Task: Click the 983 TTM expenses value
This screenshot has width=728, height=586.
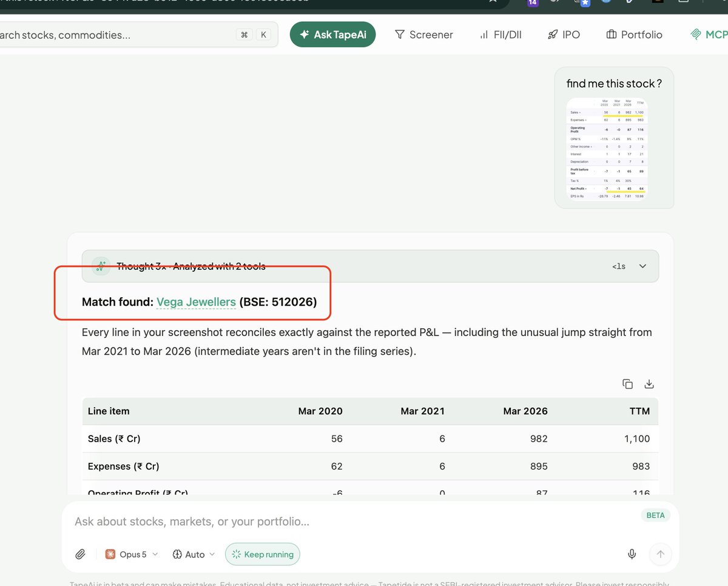Action: 640,466
